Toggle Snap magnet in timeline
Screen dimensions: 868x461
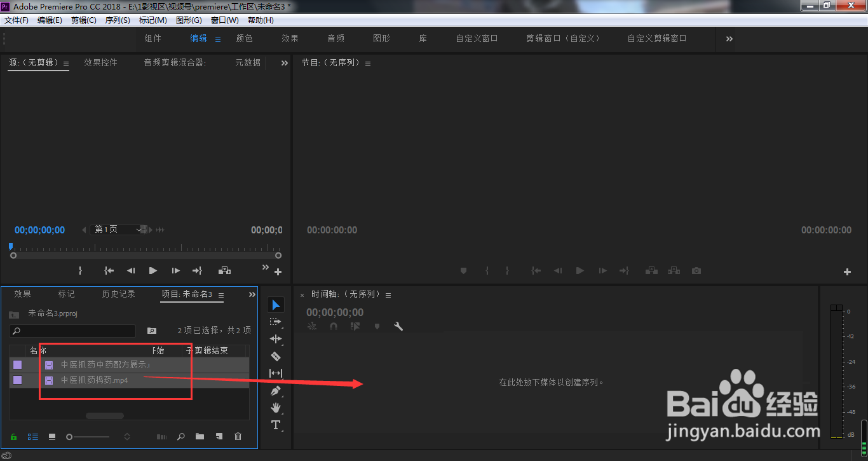tap(334, 326)
